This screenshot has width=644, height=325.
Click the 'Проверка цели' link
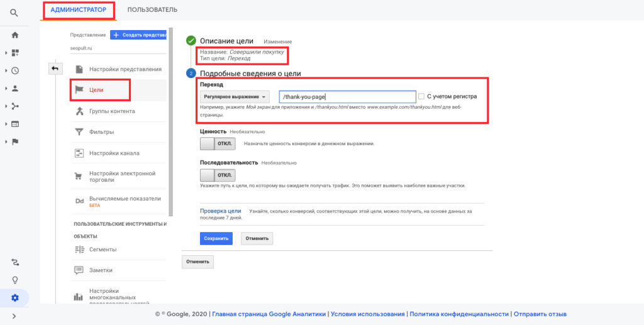(x=221, y=211)
